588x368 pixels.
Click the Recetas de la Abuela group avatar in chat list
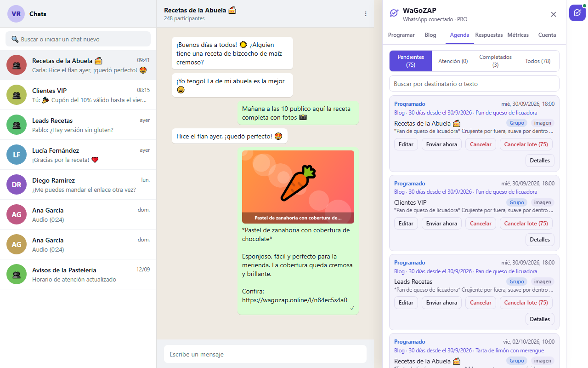[x=17, y=65]
